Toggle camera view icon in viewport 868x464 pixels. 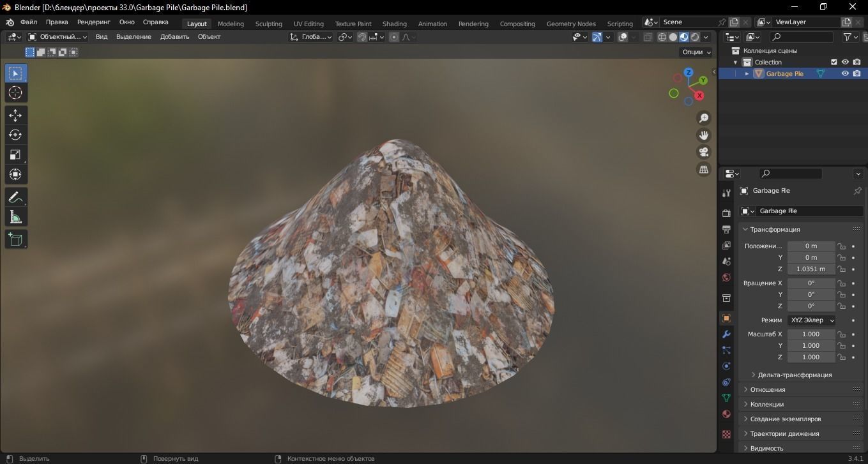pyautogui.click(x=704, y=152)
